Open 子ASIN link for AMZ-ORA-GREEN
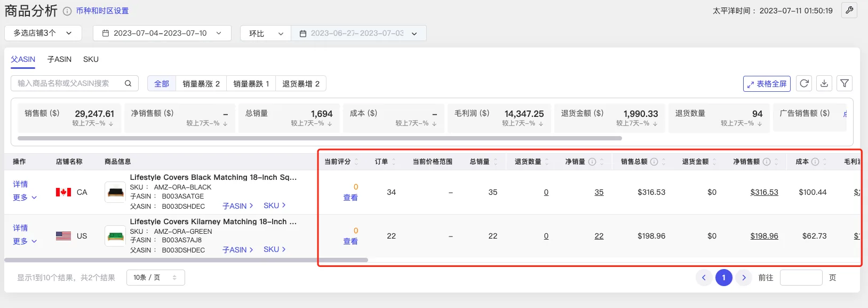 [237, 250]
